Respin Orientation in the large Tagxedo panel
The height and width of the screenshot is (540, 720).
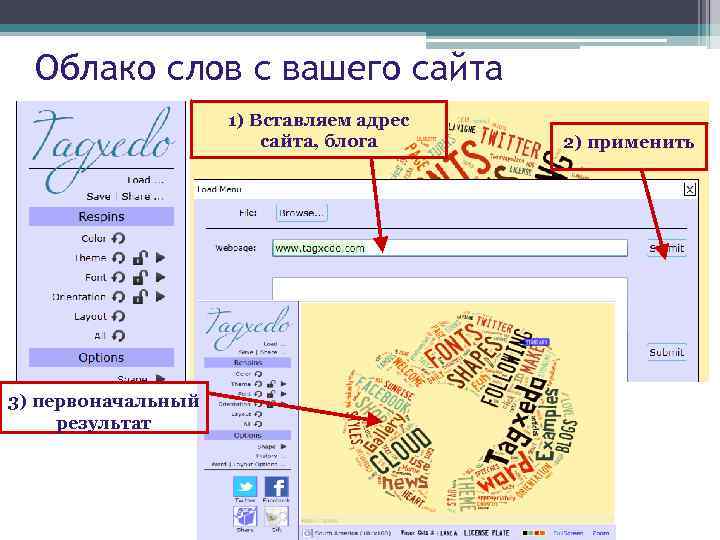(x=118, y=297)
